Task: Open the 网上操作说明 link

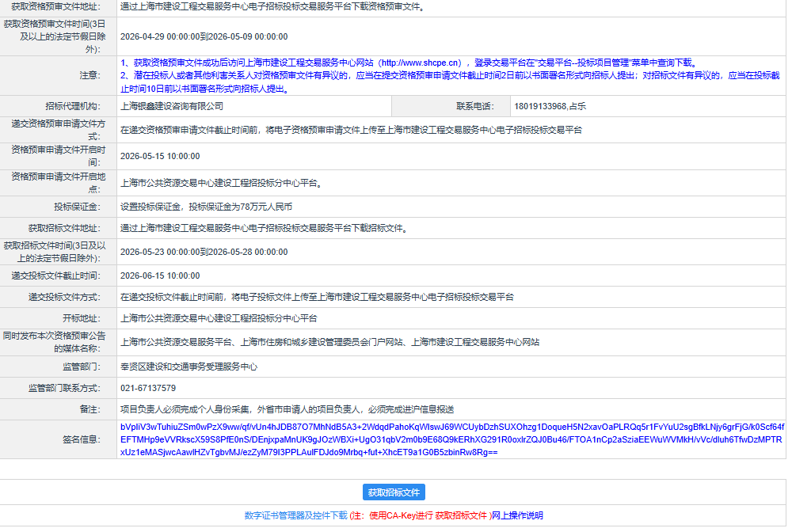Action: (x=518, y=515)
